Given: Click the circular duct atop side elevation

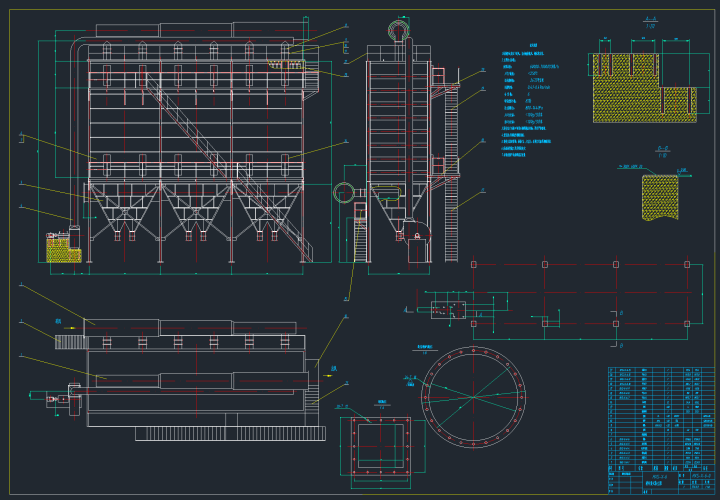Looking at the screenshot, I should point(398,30).
